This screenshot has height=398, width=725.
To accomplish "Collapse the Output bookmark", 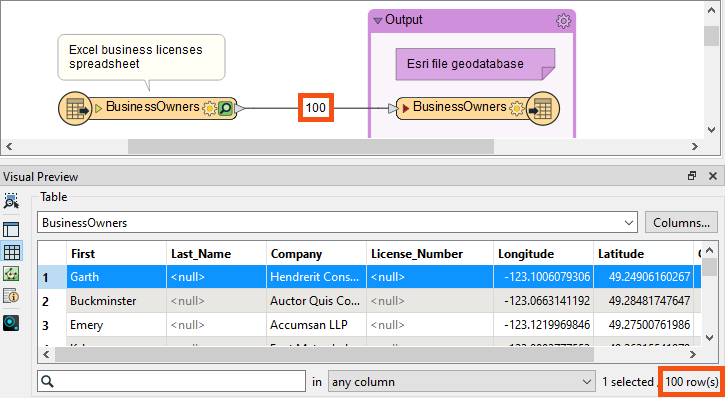I will (377, 20).
